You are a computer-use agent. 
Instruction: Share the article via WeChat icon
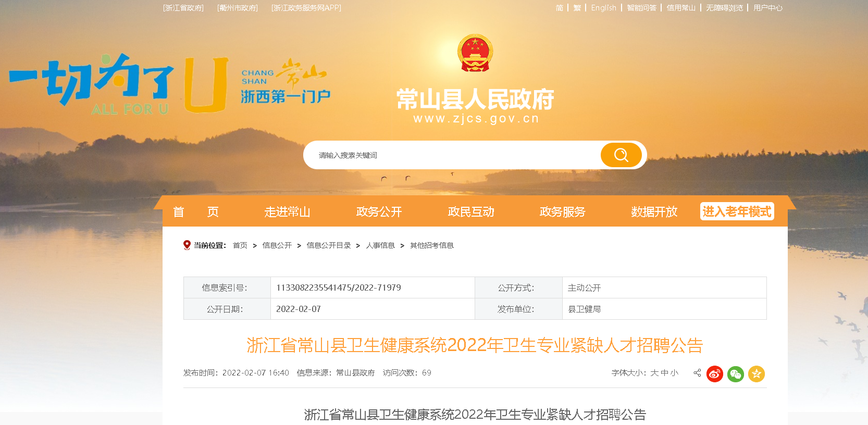coord(736,373)
